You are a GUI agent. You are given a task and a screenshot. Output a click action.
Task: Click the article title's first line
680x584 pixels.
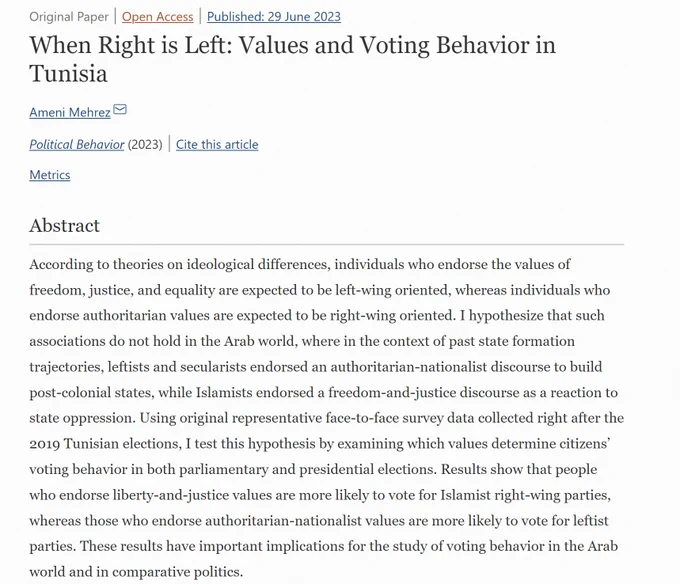pyautogui.click(x=293, y=45)
